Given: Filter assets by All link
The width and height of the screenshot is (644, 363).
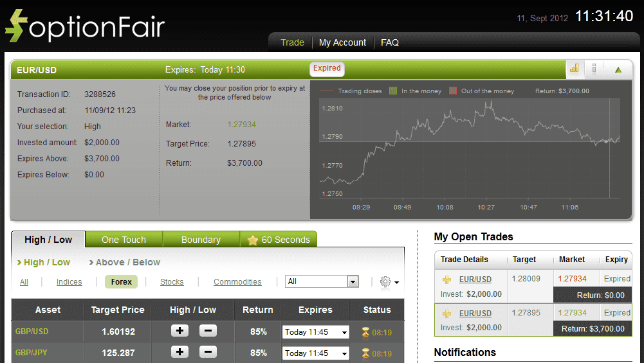Looking at the screenshot, I should (24, 282).
